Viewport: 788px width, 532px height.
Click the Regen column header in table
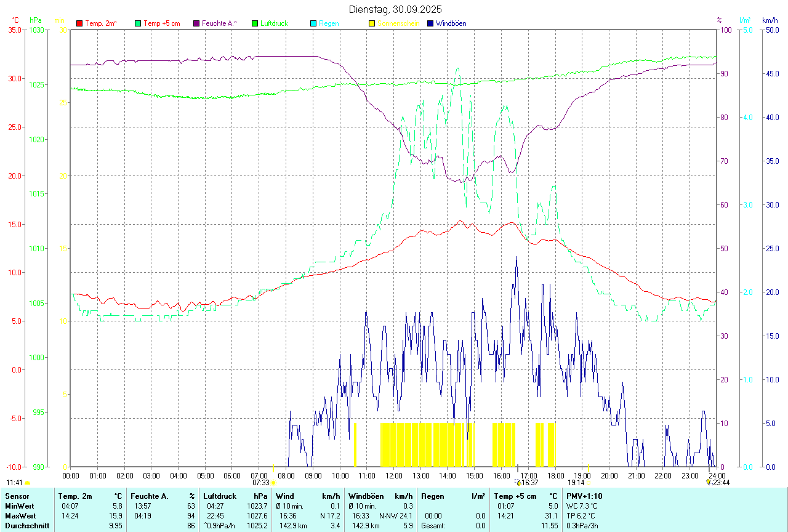click(432, 496)
